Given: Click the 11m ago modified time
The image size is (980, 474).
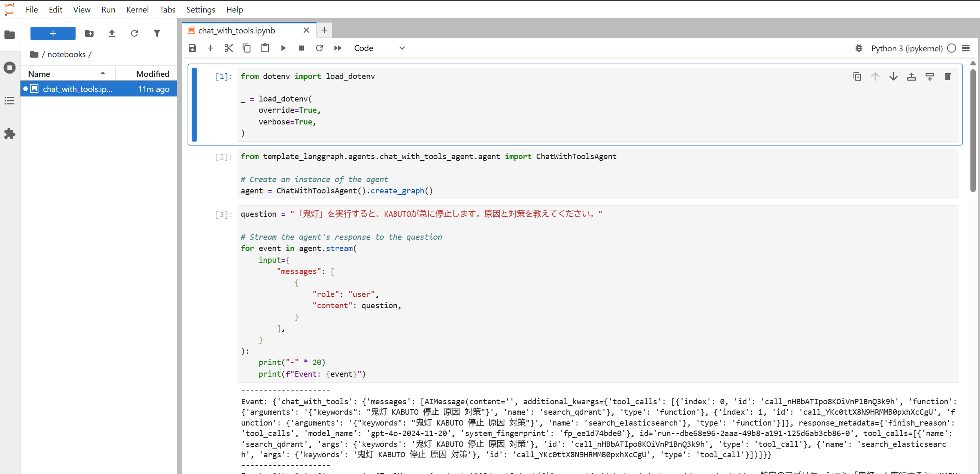Looking at the screenshot, I should click(154, 89).
